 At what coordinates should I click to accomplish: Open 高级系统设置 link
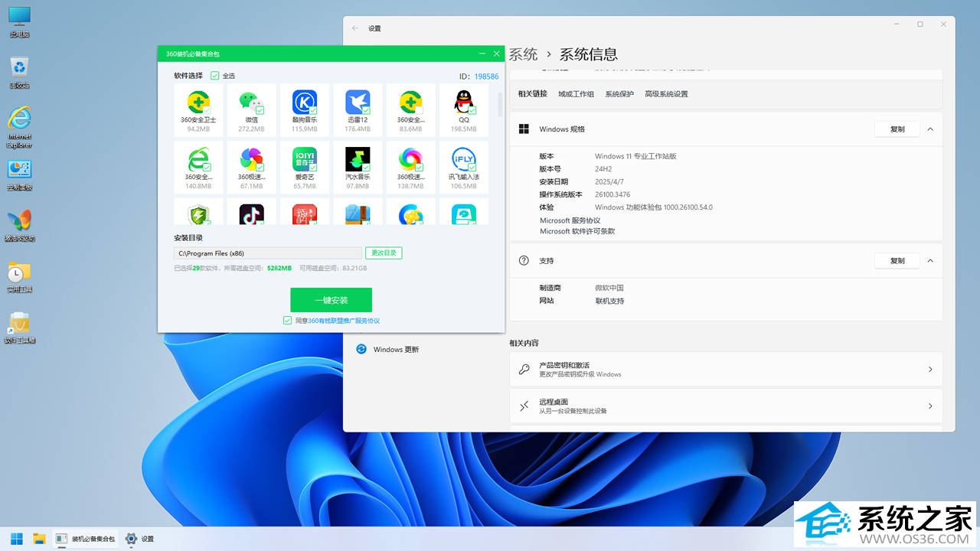click(x=666, y=94)
